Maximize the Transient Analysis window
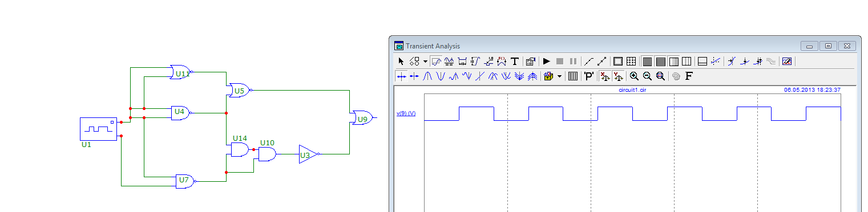The height and width of the screenshot is (212, 868). click(828, 46)
